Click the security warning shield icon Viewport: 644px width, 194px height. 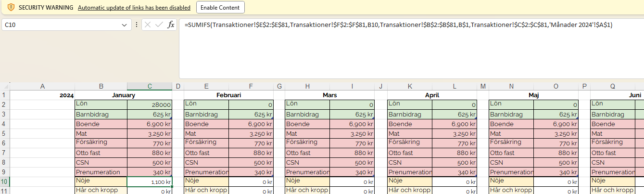coord(11,8)
